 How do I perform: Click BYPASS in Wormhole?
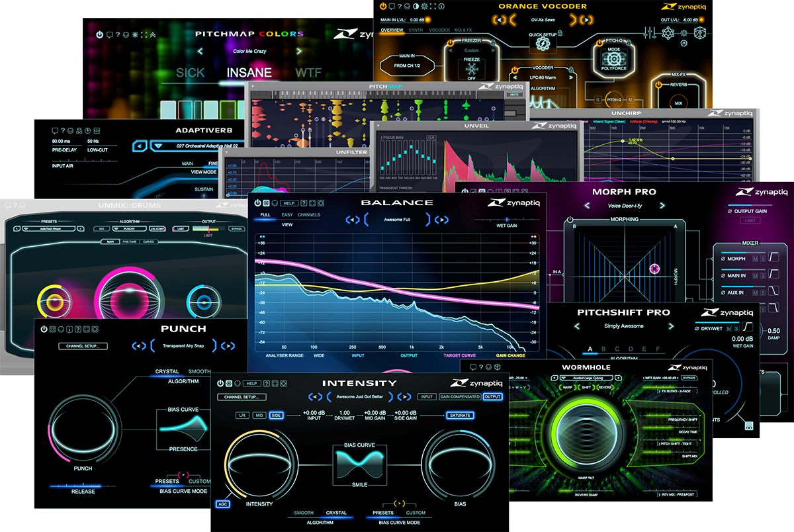[688, 378]
